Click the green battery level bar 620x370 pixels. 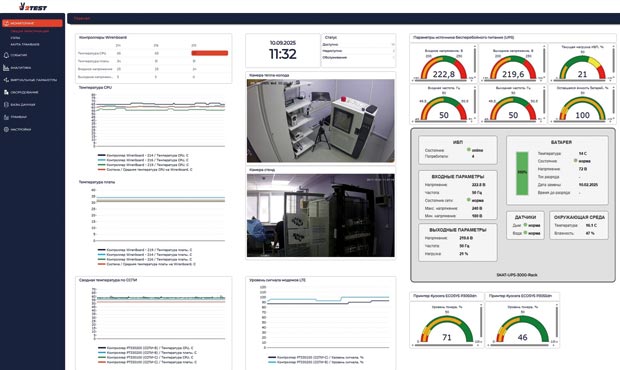point(522,174)
